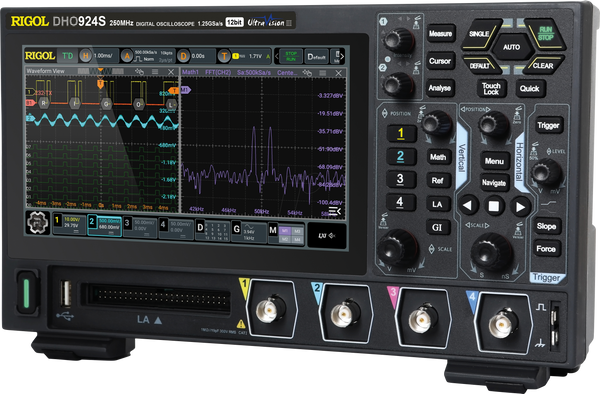Toggle hardware channel 1 key
This screenshot has height=394, width=600.
pyautogui.click(x=401, y=134)
